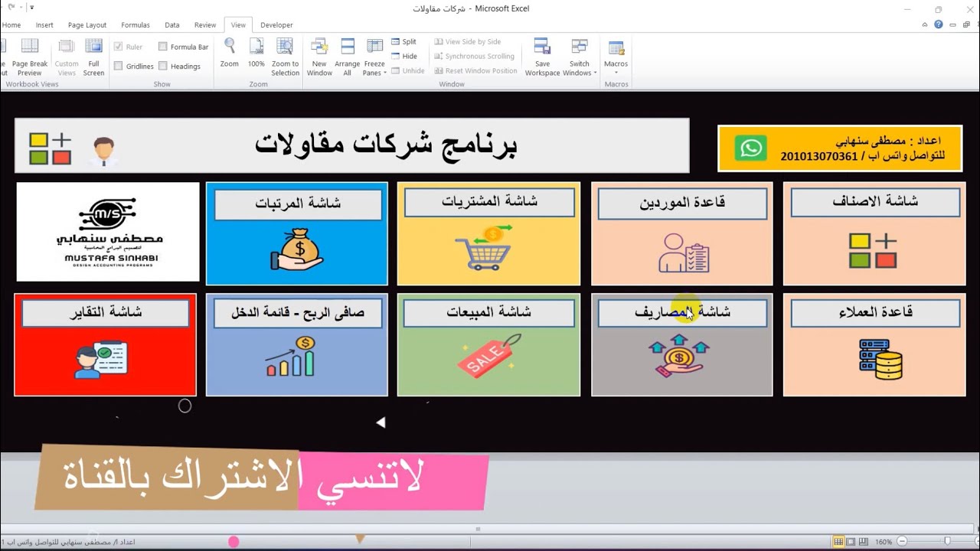Open the Data ribbon tab

[x=172, y=25]
